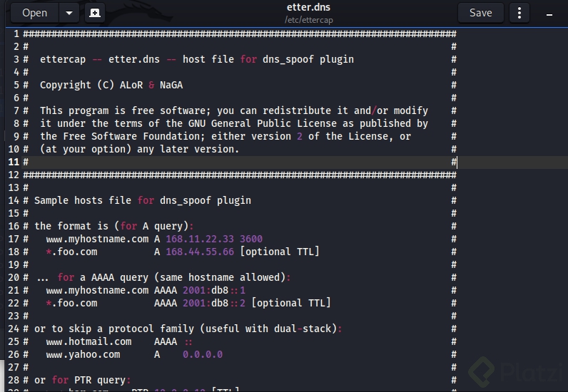
Task: Click the line number 11 in gutter
Action: (x=14, y=162)
